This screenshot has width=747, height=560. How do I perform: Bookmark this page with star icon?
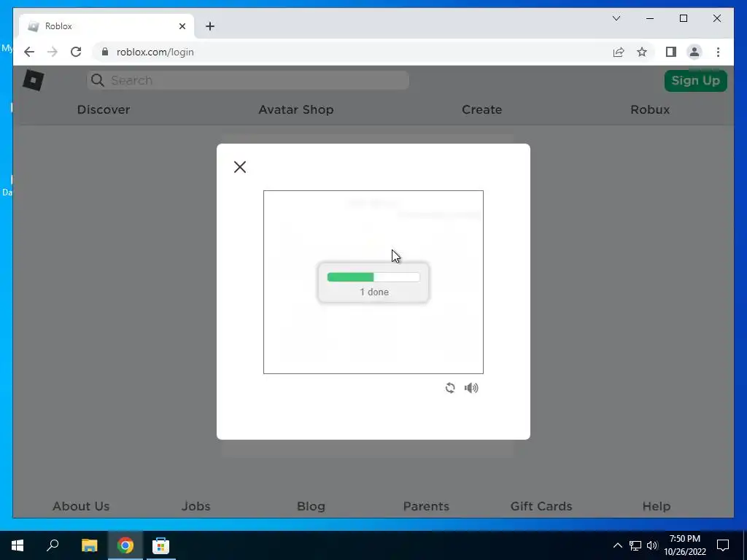pyautogui.click(x=642, y=52)
